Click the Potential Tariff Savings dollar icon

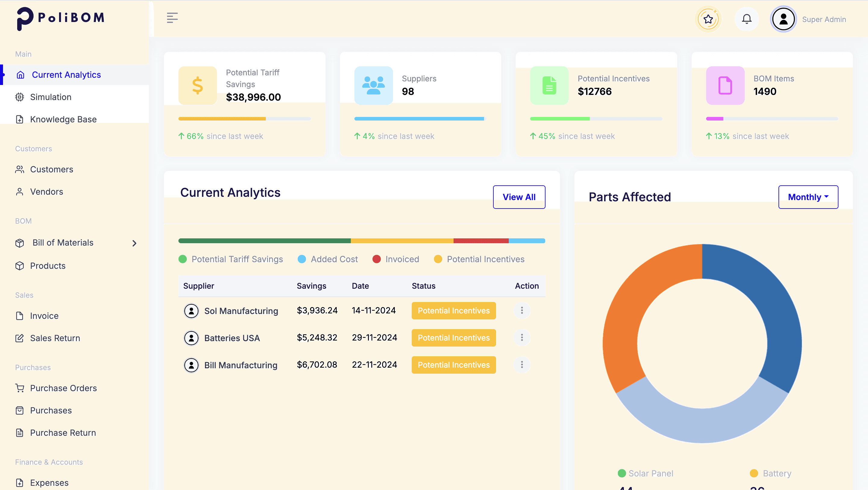(x=197, y=85)
